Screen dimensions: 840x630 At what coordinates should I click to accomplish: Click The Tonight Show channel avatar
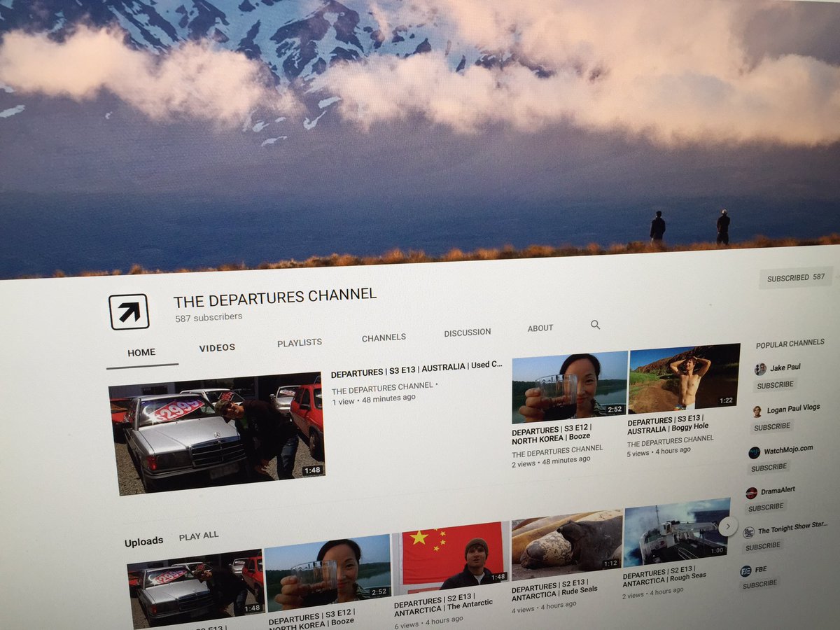748,532
